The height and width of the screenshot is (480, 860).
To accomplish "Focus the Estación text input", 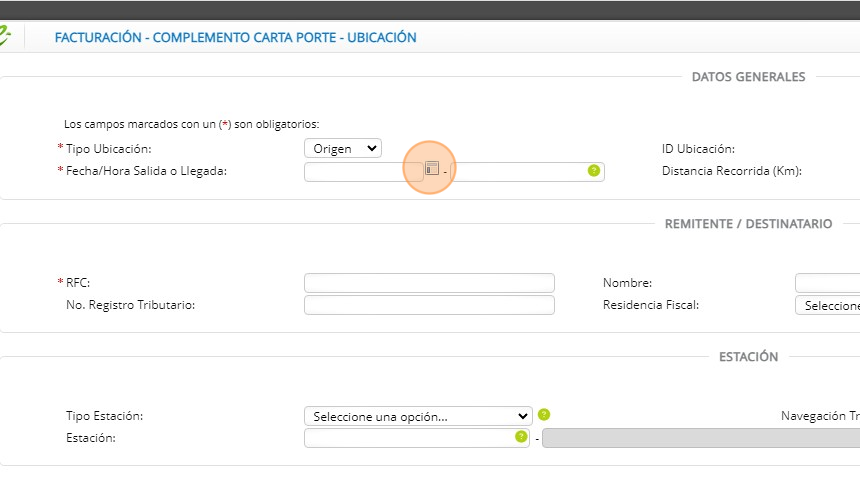I will pyautogui.click(x=408, y=438).
